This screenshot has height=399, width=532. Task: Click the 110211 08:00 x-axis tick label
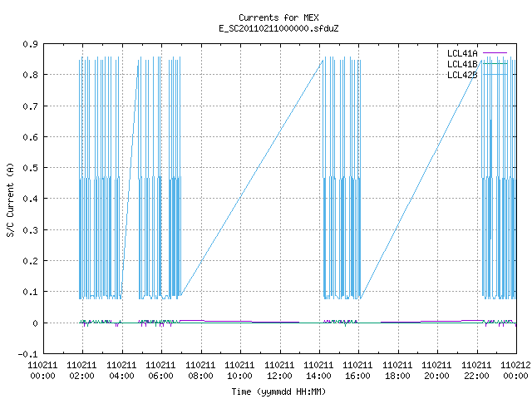pos(200,371)
